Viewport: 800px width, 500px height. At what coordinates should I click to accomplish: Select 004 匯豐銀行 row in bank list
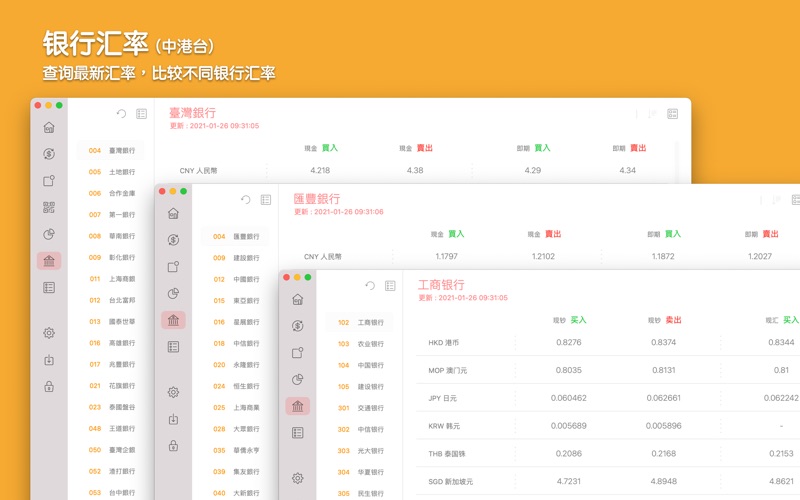click(x=236, y=236)
